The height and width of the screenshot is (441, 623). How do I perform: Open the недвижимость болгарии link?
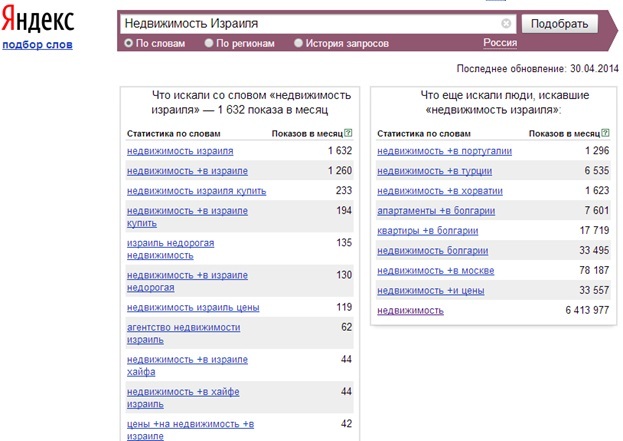point(432,251)
